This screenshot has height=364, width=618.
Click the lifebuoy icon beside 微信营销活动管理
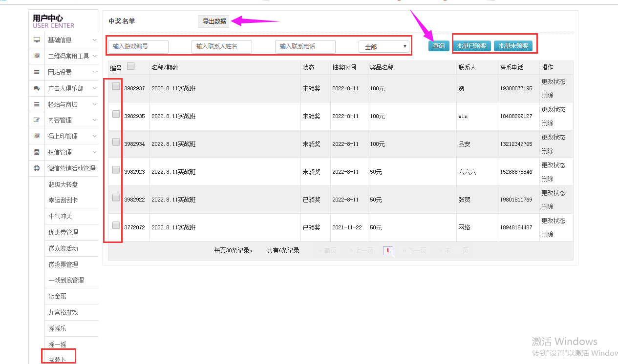[37, 168]
